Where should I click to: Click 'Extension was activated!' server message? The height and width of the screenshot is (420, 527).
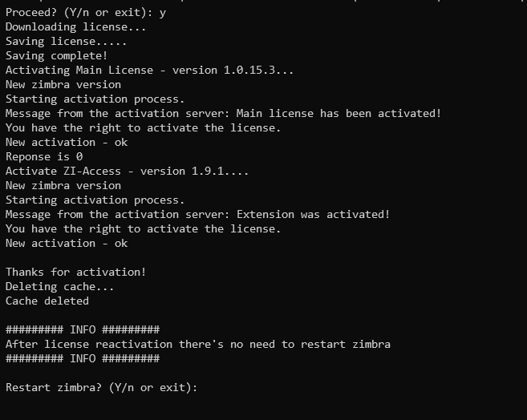(x=313, y=214)
